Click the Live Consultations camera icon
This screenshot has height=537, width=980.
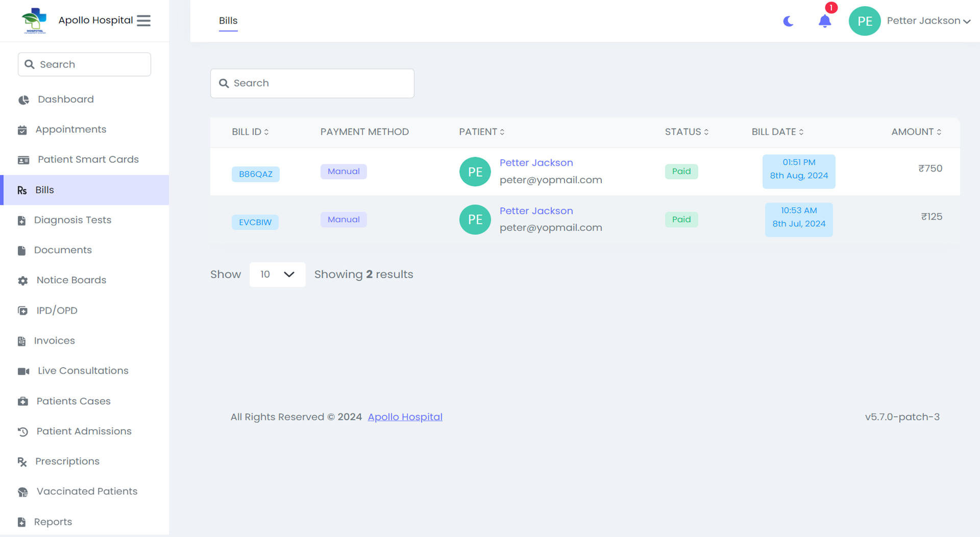click(23, 371)
